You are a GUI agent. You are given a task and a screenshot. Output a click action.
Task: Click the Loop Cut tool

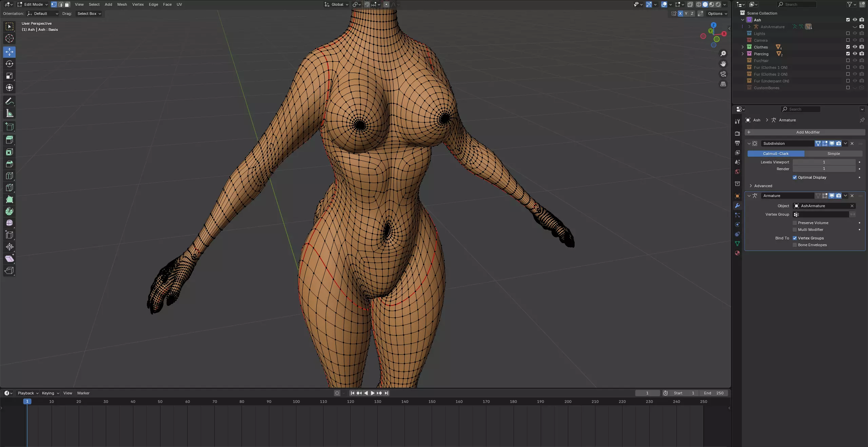[9, 176]
